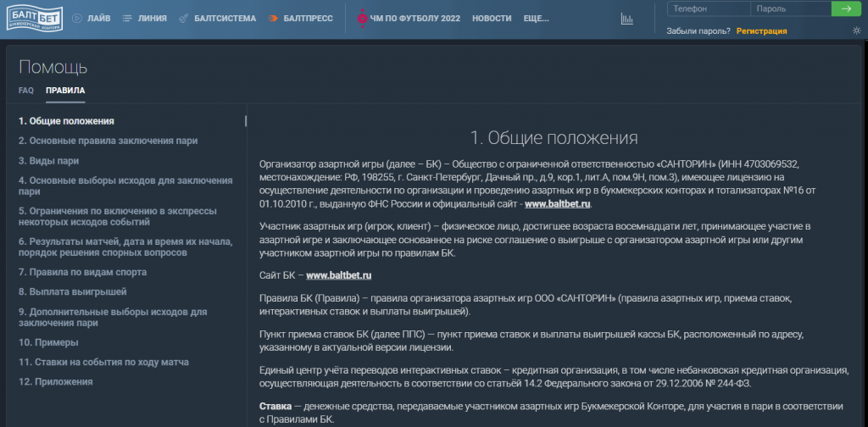
Task: Click the Пароль input field
Action: pyautogui.click(x=790, y=9)
